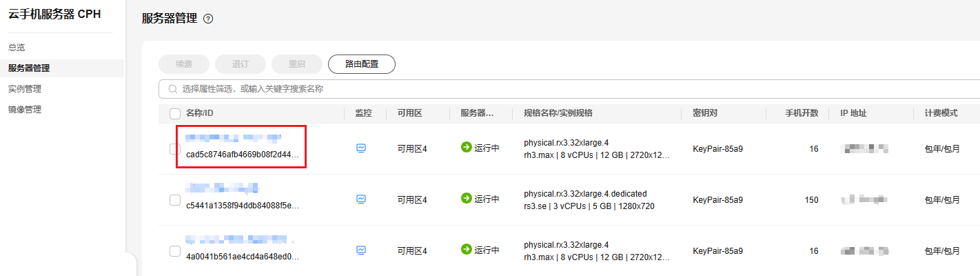Go to 实例管理 in the sidebar
This screenshot has width=980, height=276.
[x=25, y=89]
